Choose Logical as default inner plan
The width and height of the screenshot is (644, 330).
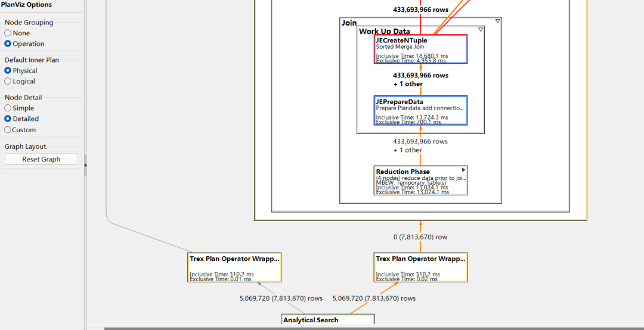tap(20, 81)
